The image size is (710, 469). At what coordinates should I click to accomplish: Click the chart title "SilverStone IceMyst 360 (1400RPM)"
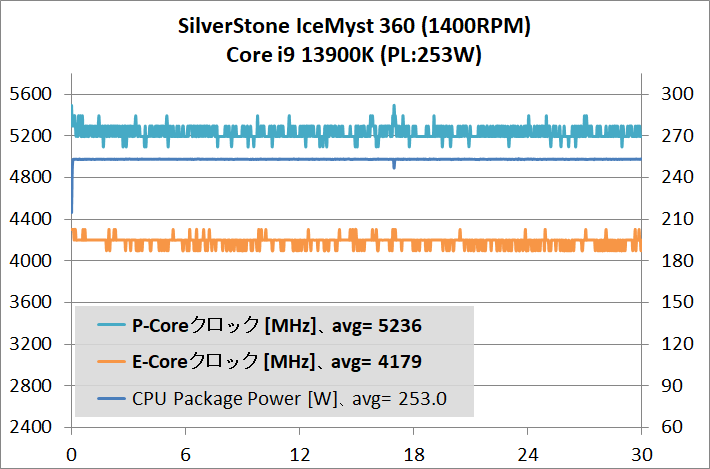click(x=354, y=26)
